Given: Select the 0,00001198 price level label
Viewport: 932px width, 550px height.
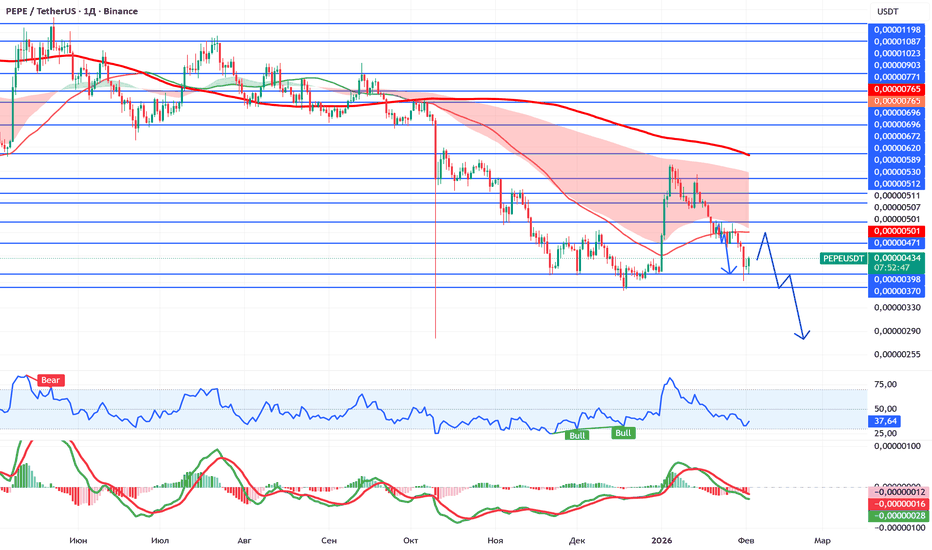Looking at the screenshot, I should pyautogui.click(x=896, y=30).
